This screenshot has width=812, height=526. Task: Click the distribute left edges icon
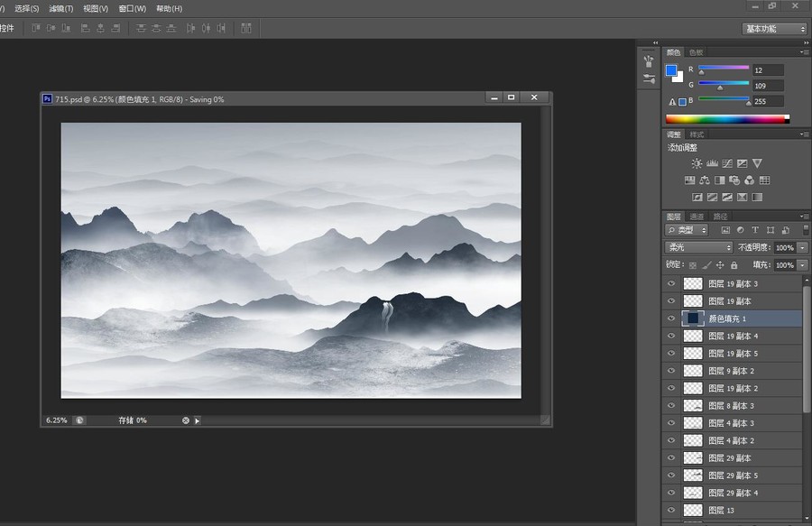point(190,28)
